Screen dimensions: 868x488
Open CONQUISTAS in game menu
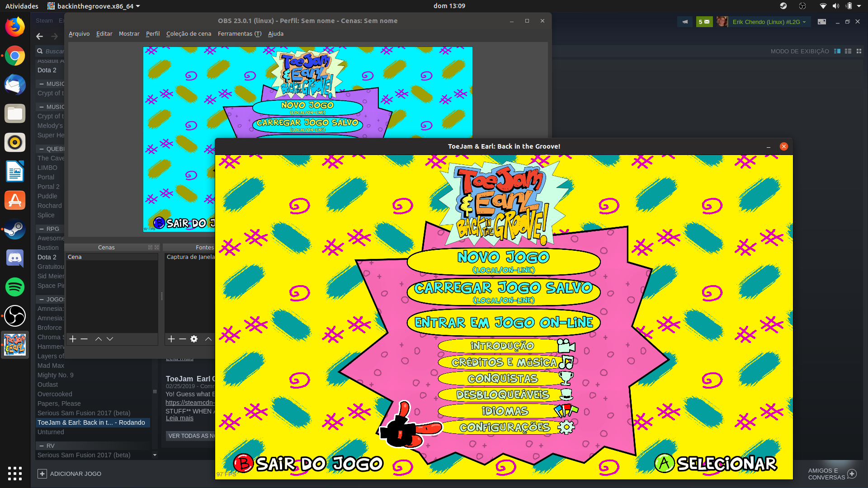point(506,379)
